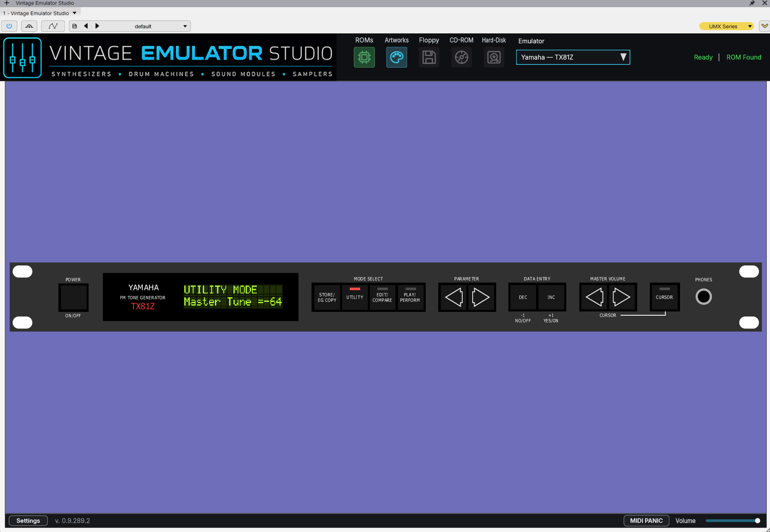Click the Parameter right arrow
770x532 pixels.
pos(480,297)
